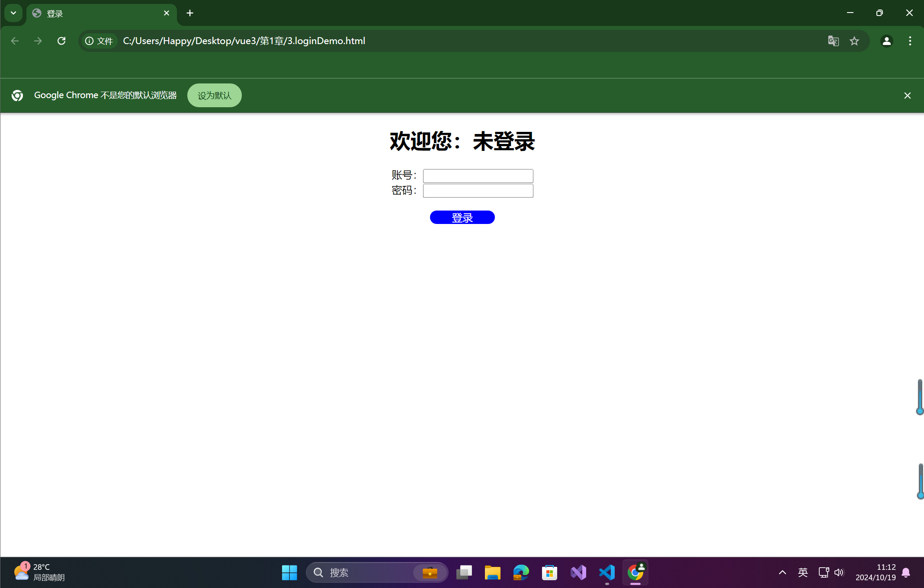Toggle the 英 input language indicator
Screen dimensions: 924x588
(802, 572)
